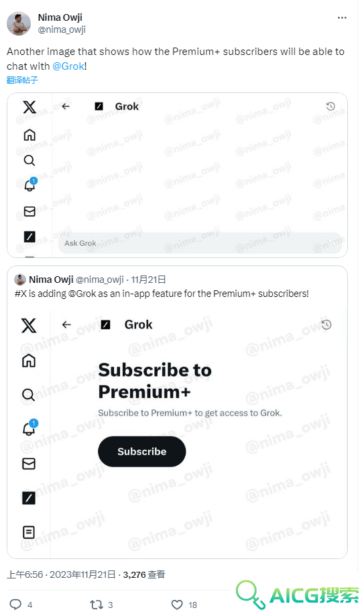Click the repost arrows icon
364x616 pixels.
[x=96, y=604]
